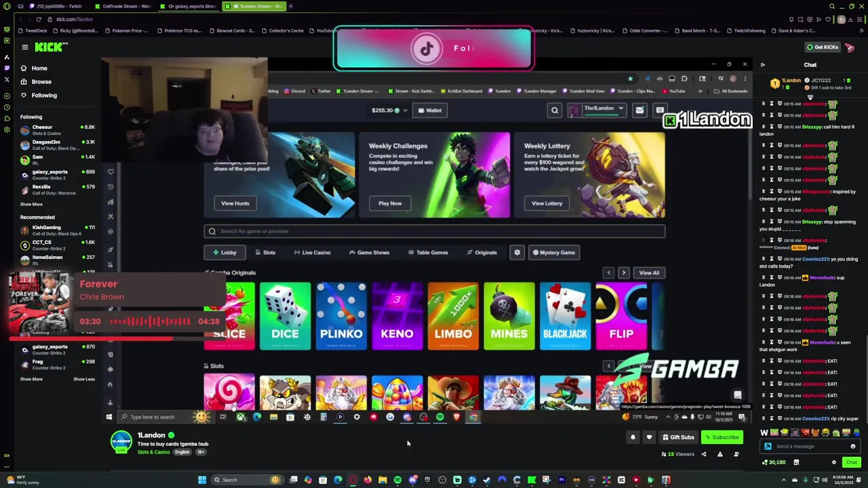Open the gear settings next to Mystery Game
The image size is (868, 488).
click(517, 252)
